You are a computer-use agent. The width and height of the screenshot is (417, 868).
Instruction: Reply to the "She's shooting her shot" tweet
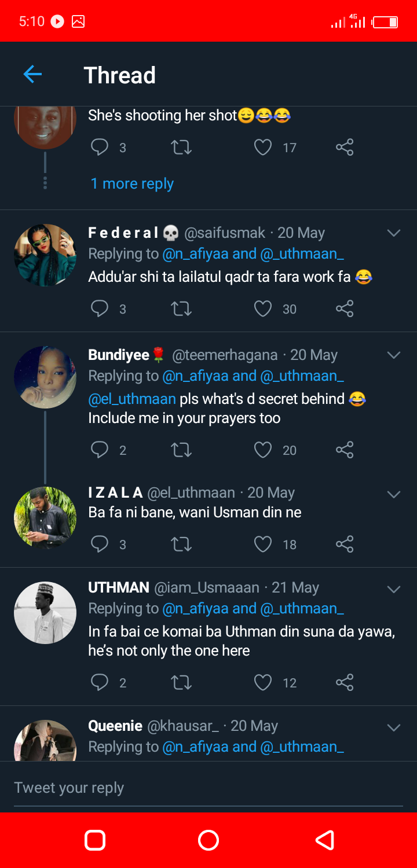coord(100,148)
